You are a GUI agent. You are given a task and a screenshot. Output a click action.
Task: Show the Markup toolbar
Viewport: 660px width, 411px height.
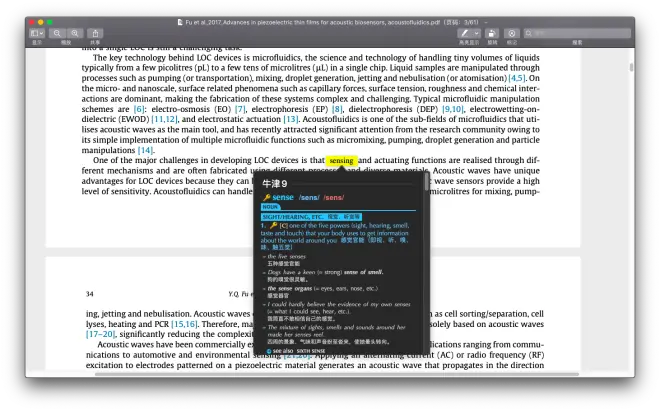coord(512,33)
